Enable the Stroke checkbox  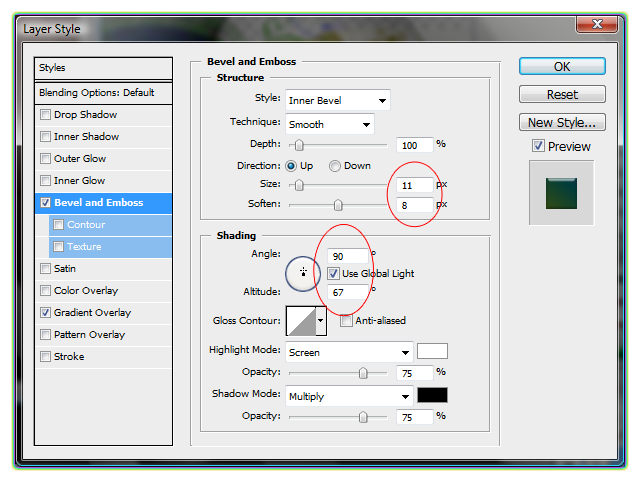pos(45,357)
